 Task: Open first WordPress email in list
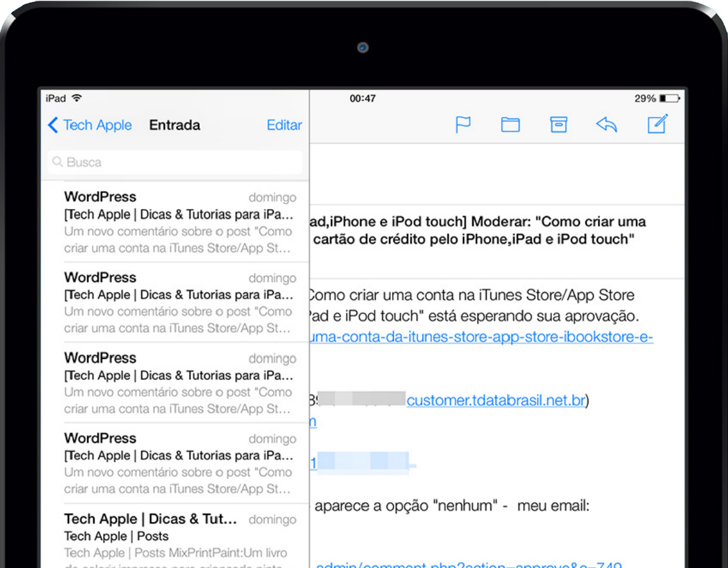point(175,222)
